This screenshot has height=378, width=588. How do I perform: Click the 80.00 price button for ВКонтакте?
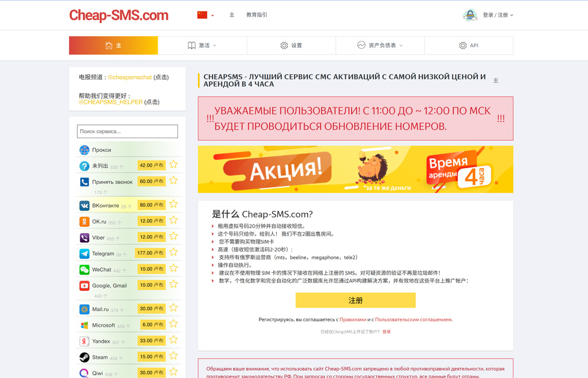152,205
